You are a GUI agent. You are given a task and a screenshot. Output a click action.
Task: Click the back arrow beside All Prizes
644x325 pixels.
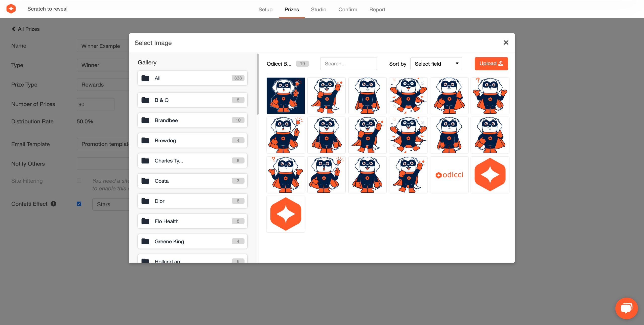pyautogui.click(x=14, y=29)
